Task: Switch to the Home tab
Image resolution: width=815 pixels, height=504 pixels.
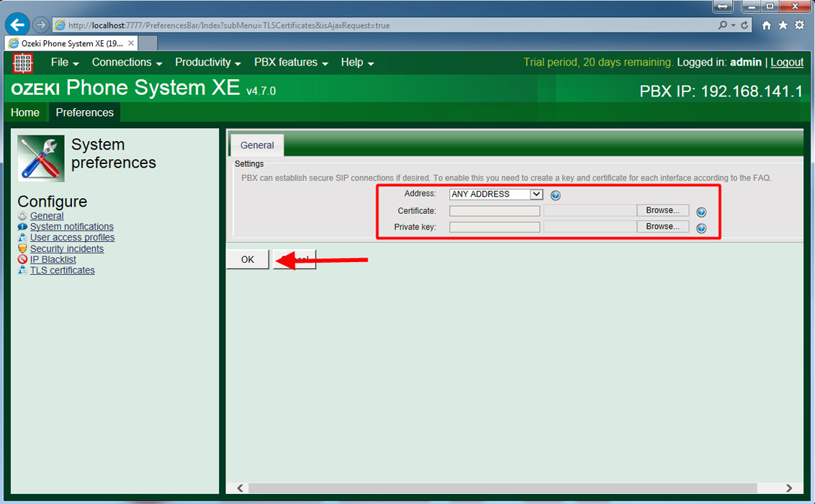Action: pos(25,112)
